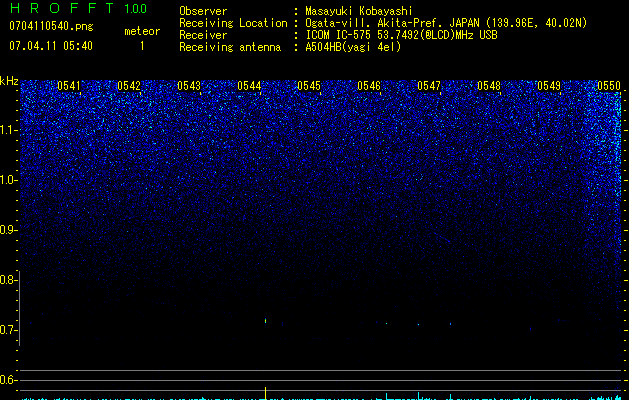
Task: Click the 0547 time marker
Action: point(429,86)
